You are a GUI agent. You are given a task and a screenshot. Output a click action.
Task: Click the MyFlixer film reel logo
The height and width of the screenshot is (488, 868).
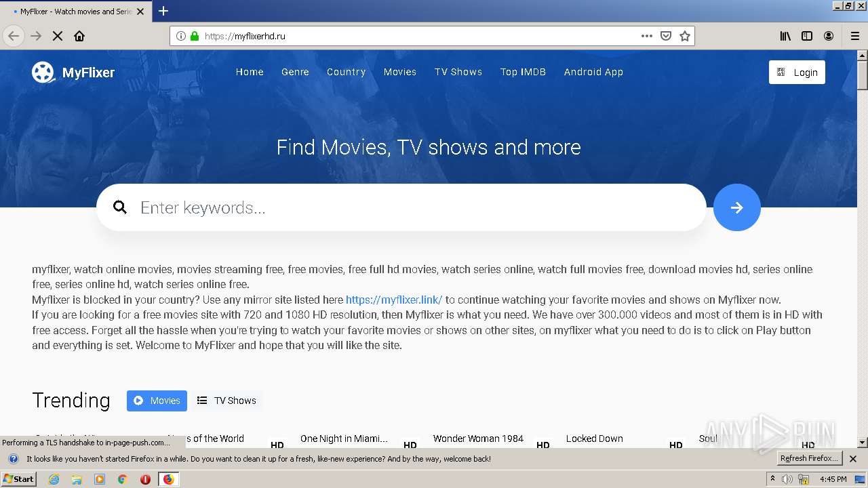[x=43, y=72]
